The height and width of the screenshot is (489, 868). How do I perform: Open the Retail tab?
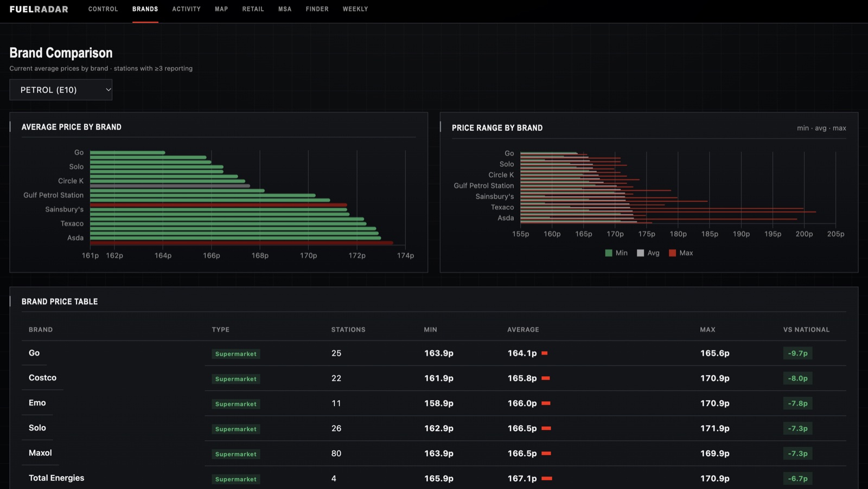[253, 9]
